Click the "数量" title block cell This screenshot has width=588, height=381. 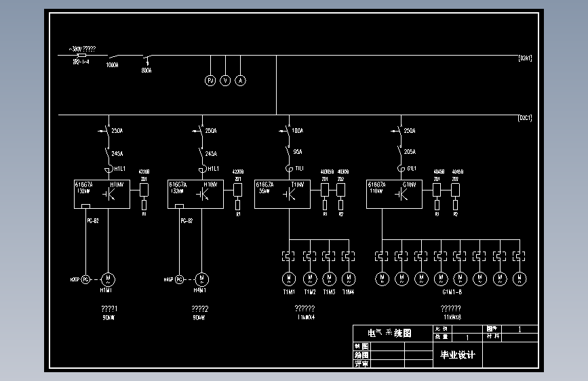tap(442, 337)
